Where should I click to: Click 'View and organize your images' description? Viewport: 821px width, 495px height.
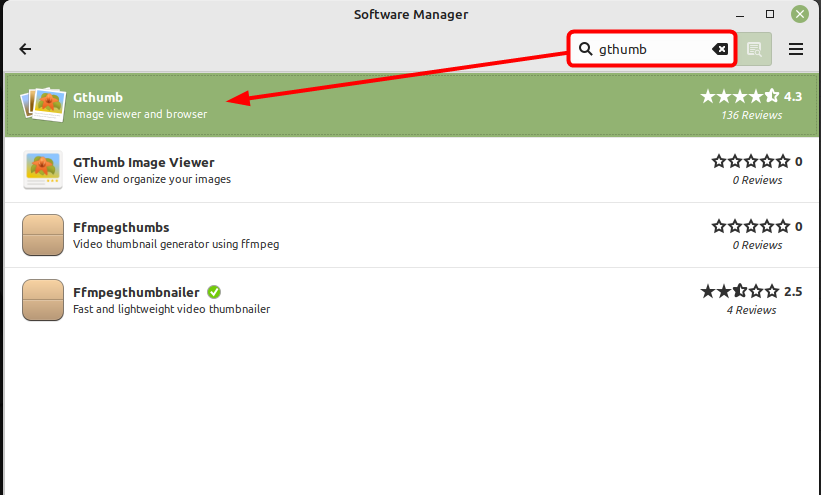(152, 179)
